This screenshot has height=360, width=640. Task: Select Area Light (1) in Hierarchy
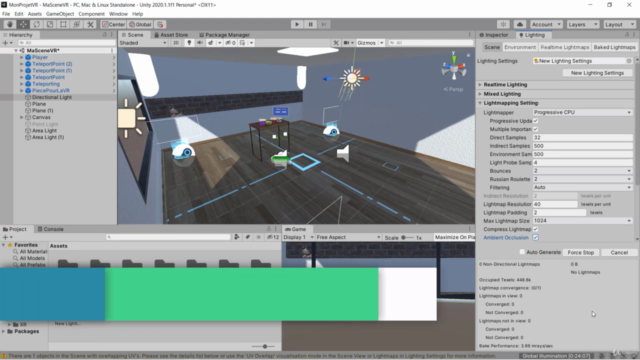[x=48, y=138]
